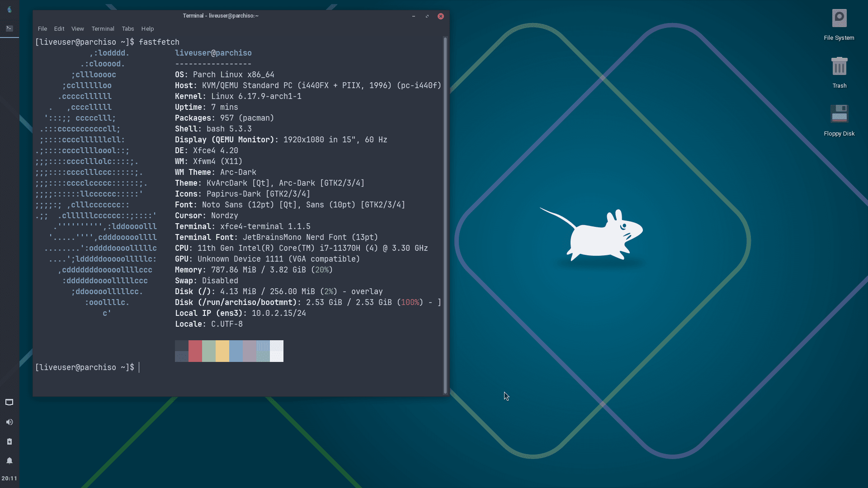
Task: Open the View menu
Action: click(77, 28)
